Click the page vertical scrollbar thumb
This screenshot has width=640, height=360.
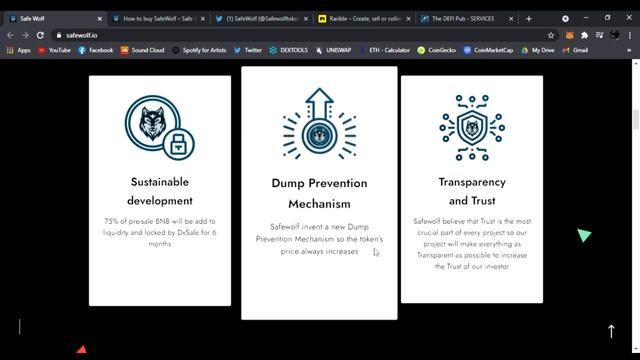point(636,120)
